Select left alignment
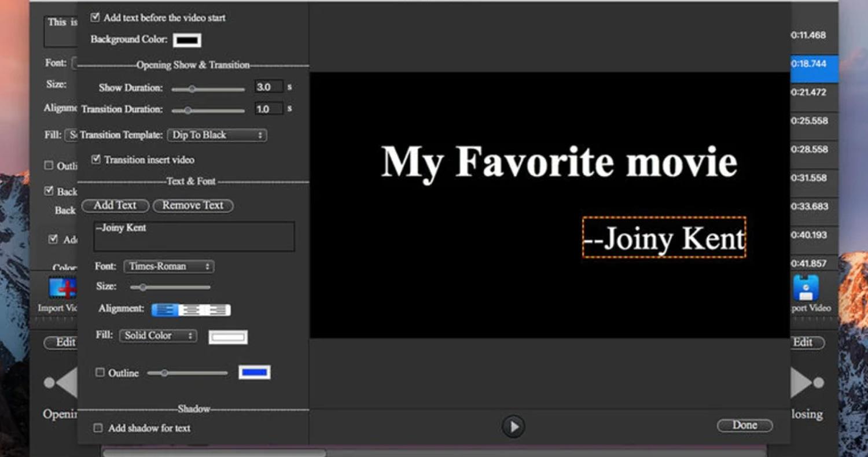 point(165,311)
